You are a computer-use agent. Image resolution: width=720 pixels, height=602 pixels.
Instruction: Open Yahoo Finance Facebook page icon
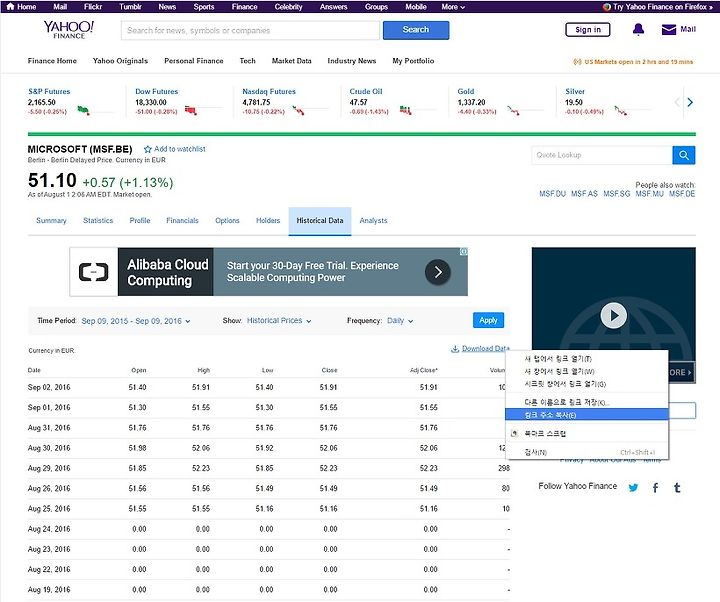(655, 487)
